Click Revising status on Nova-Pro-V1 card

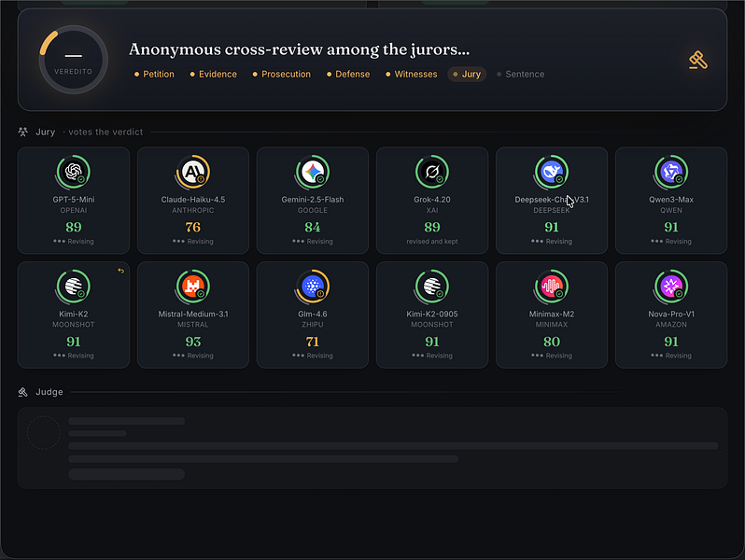click(x=671, y=356)
